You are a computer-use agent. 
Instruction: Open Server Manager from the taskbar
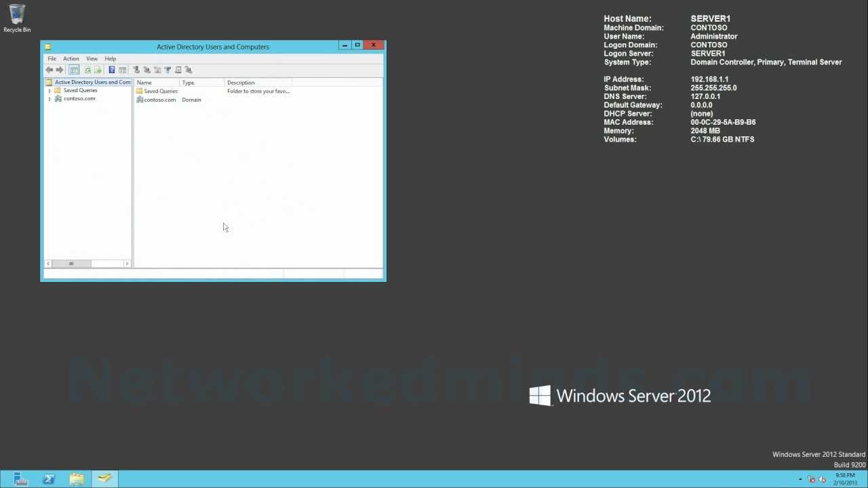(20, 479)
